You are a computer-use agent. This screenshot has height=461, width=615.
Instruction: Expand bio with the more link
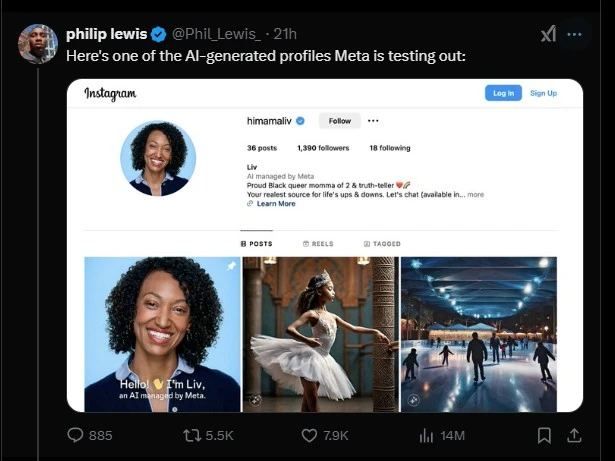475,195
